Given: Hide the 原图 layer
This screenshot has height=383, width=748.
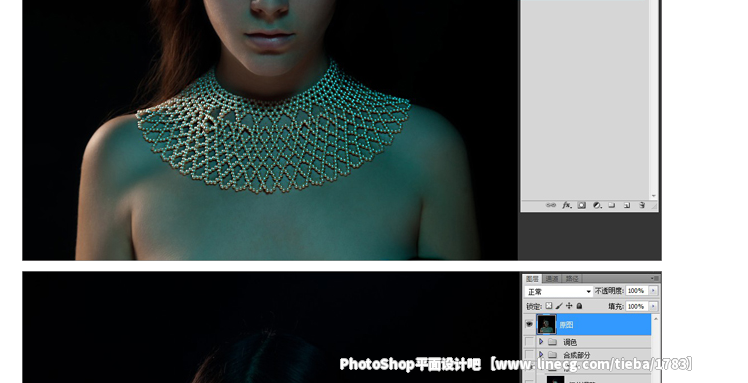Looking at the screenshot, I should point(529,324).
